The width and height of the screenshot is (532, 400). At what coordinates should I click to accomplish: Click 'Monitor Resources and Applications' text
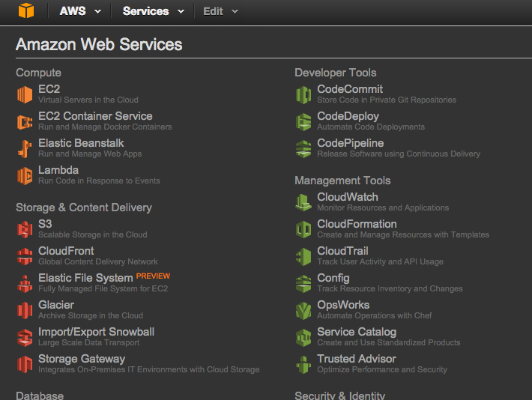coord(383,207)
